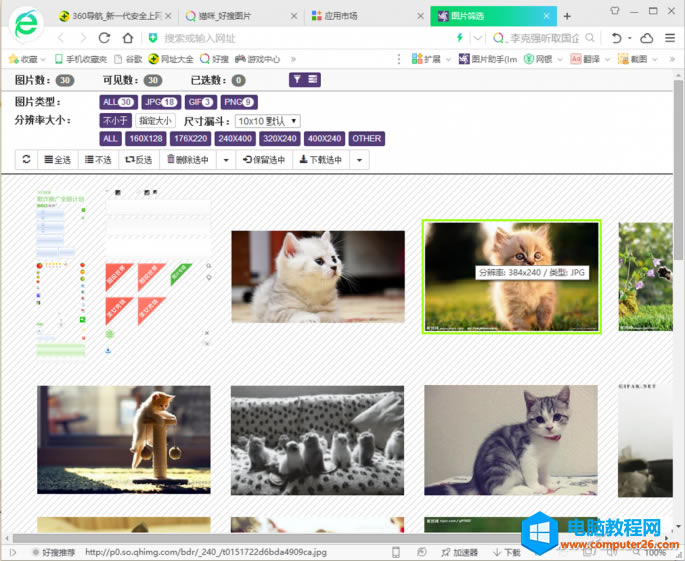Select the white kitten thumbnail image
The height and width of the screenshot is (561, 685).
tap(317, 276)
